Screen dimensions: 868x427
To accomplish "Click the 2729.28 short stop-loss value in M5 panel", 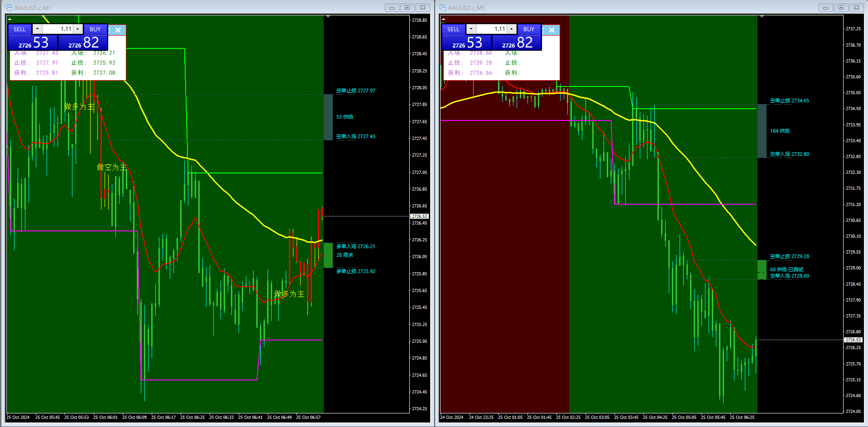I will 481,63.
